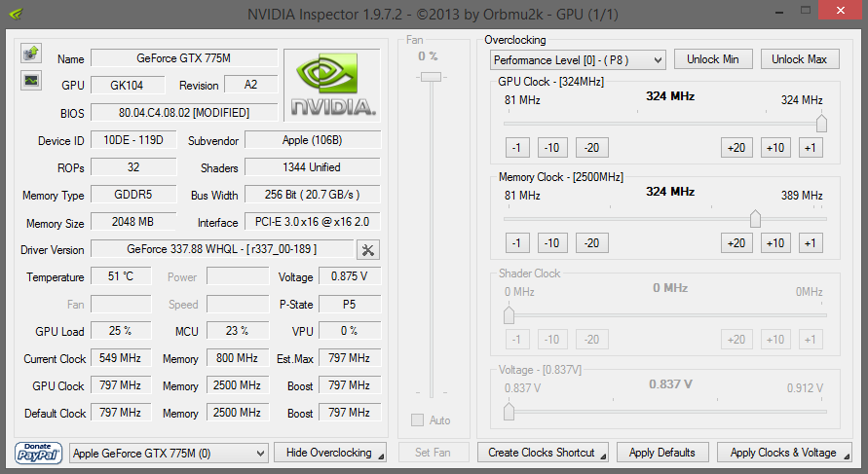This screenshot has height=474, width=868.
Task: Open the Apple GeForce GTX 775M GPU selector
Action: pos(169,454)
